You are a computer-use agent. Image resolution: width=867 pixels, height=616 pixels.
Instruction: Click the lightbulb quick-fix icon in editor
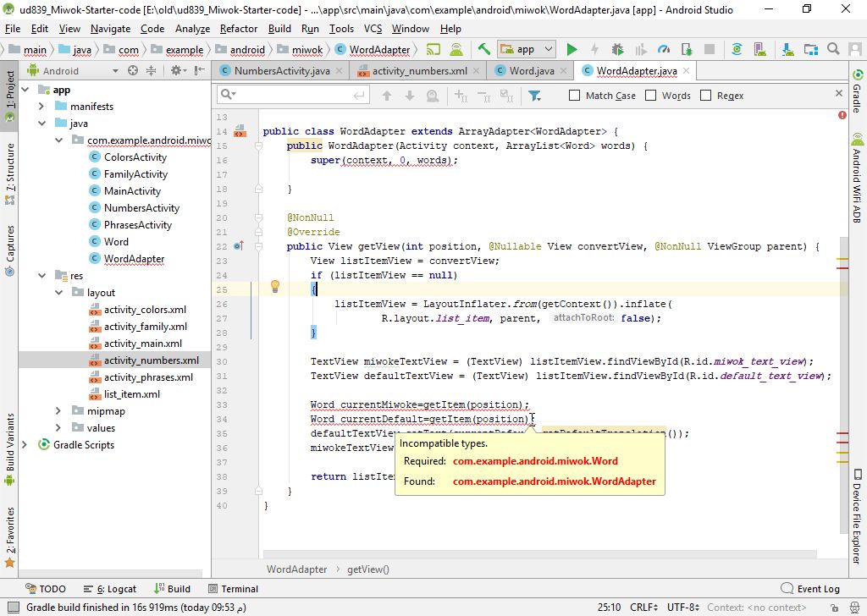point(275,287)
